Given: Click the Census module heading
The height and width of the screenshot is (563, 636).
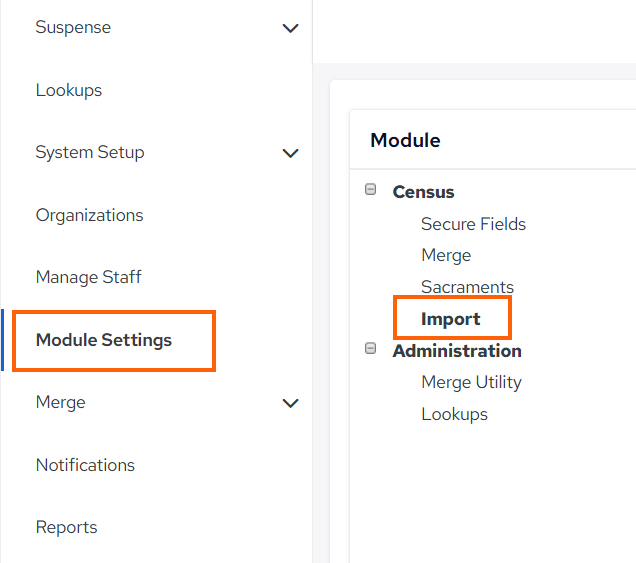Looking at the screenshot, I should point(423,192).
